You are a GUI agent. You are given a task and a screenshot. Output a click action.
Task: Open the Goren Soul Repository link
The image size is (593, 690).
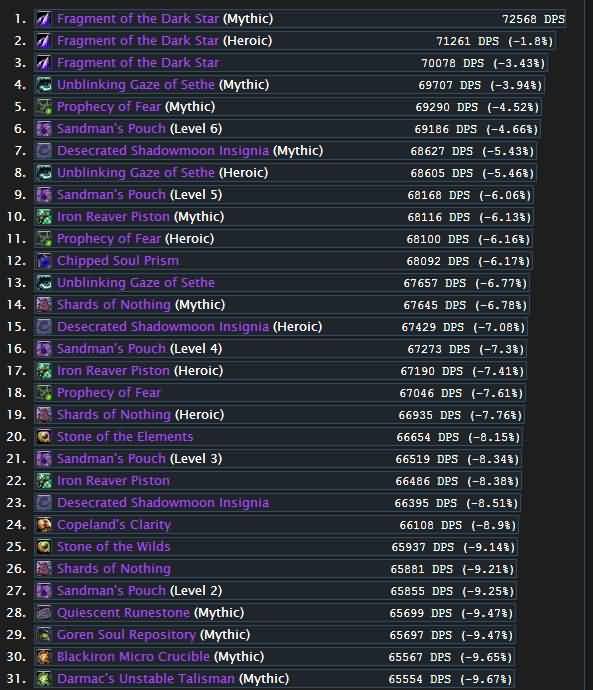click(x=126, y=635)
